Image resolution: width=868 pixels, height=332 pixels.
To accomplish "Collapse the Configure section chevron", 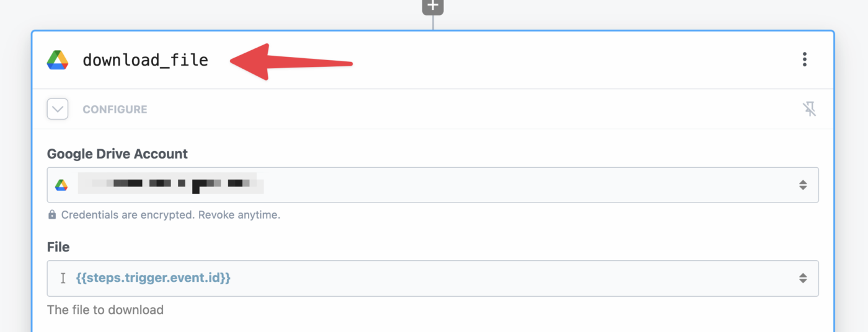I will pyautogui.click(x=58, y=110).
